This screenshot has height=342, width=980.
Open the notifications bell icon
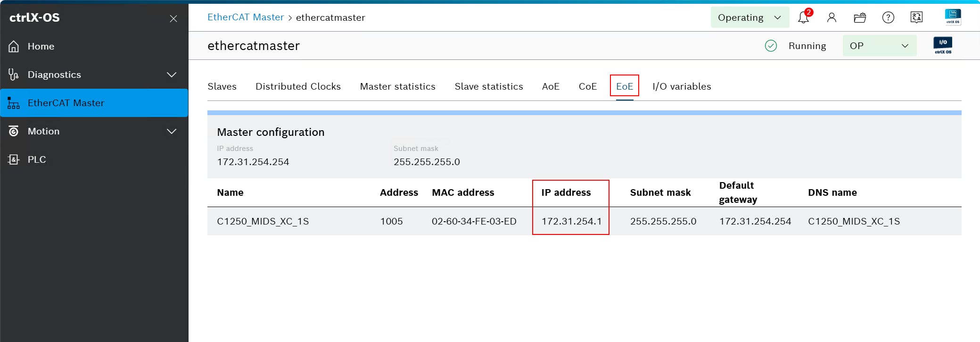pos(804,18)
